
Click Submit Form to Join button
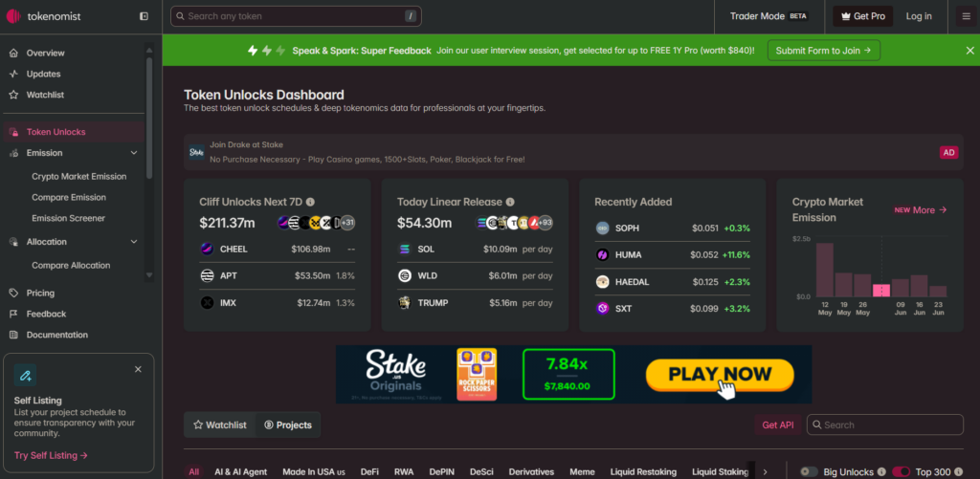pos(824,51)
